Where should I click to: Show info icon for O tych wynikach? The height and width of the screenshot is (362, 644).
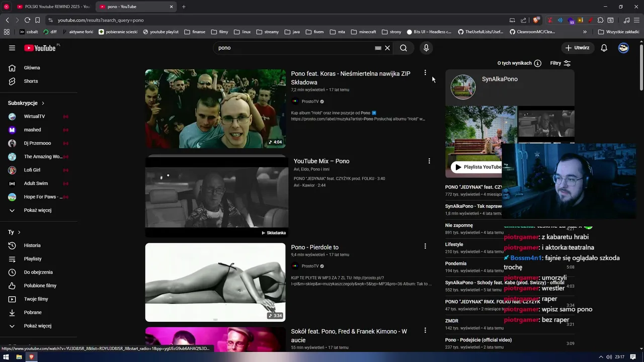pos(537,63)
